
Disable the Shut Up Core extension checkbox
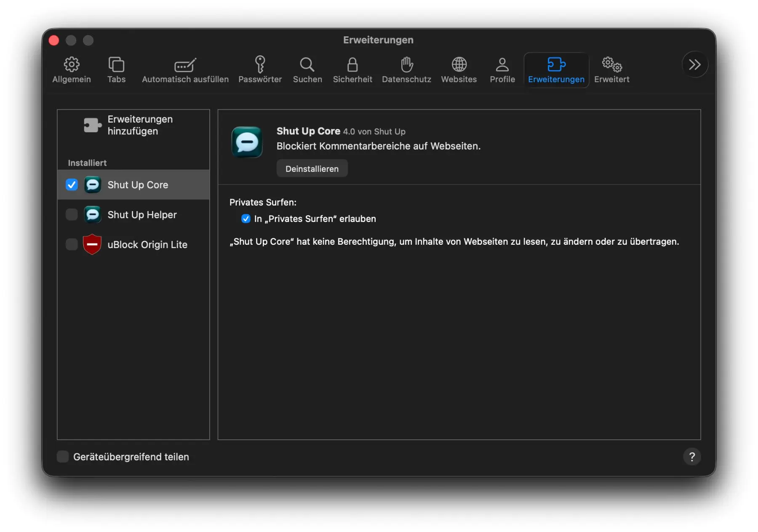pyautogui.click(x=72, y=185)
